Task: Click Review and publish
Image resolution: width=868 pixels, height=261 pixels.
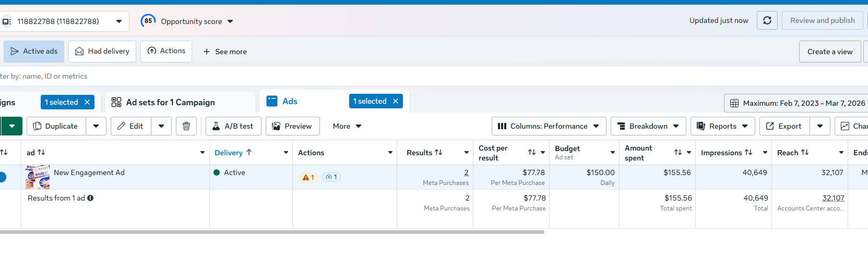Action: (x=822, y=20)
